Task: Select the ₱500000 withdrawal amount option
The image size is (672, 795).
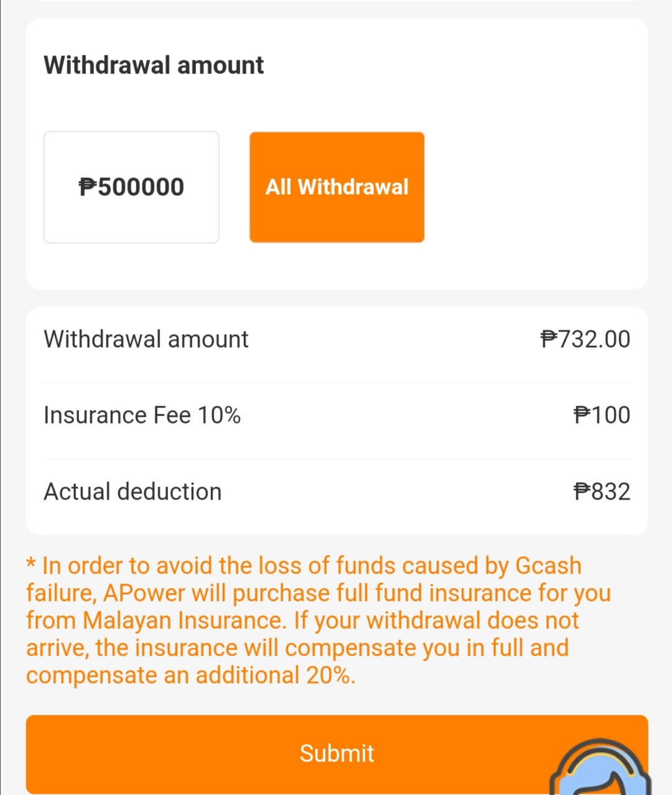Action: tap(131, 187)
